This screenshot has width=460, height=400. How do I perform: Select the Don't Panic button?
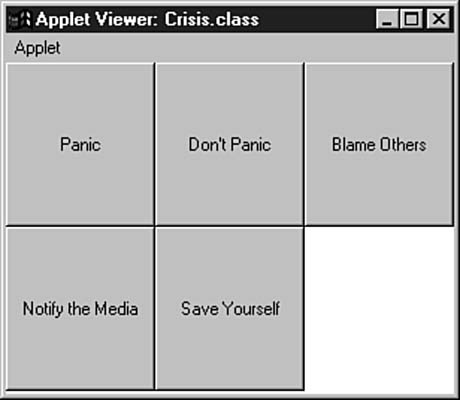click(230, 144)
